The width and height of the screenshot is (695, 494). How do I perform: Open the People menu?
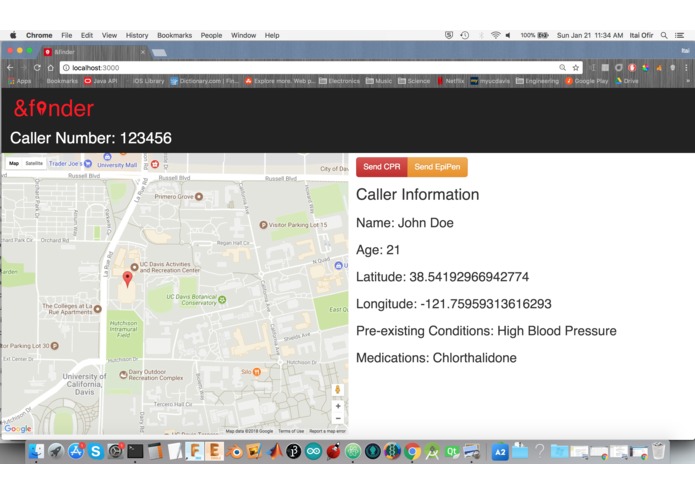coord(211,35)
